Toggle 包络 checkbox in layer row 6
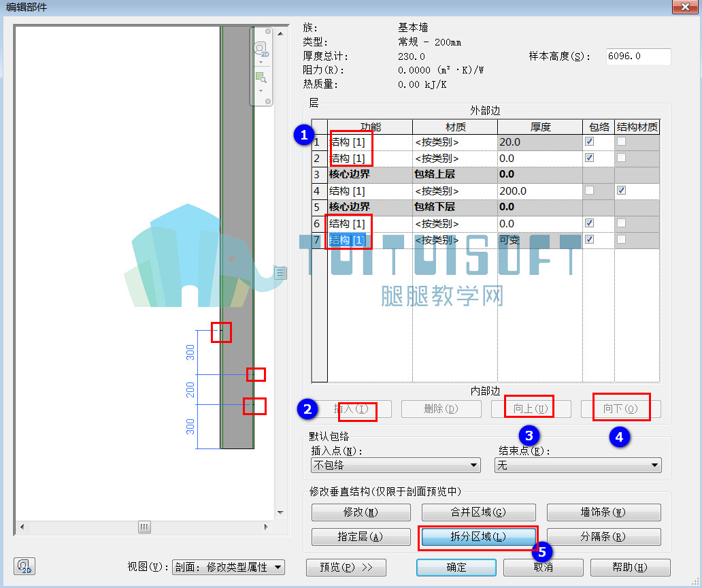This screenshot has width=702, height=588. click(x=590, y=223)
